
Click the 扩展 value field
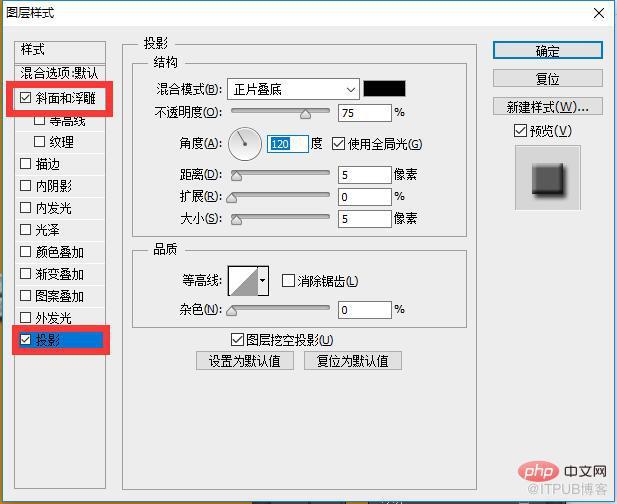365,197
